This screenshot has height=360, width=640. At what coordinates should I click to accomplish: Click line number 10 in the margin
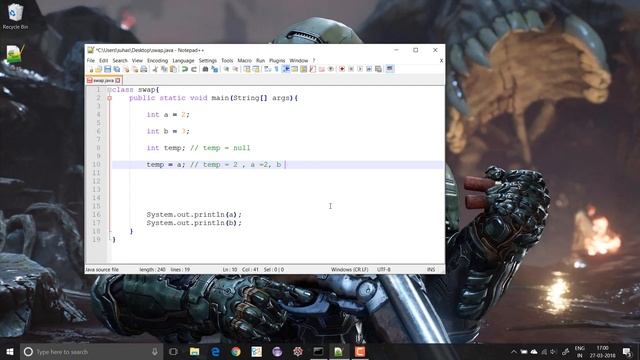[96, 164]
